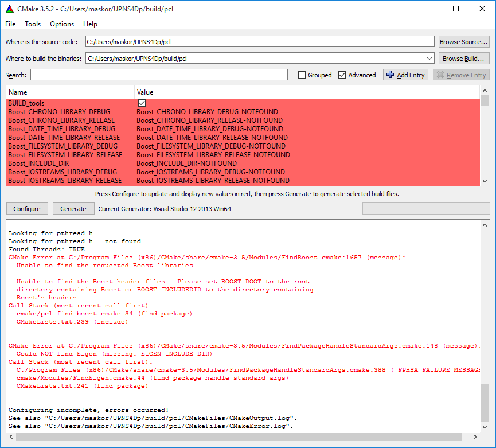Click the Remove Entry button

tap(461, 75)
